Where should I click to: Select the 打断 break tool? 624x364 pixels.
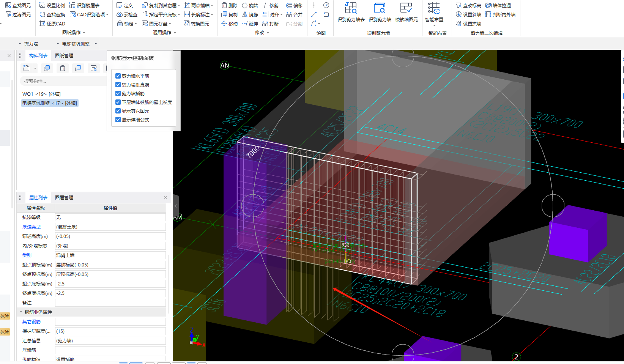[x=270, y=24]
